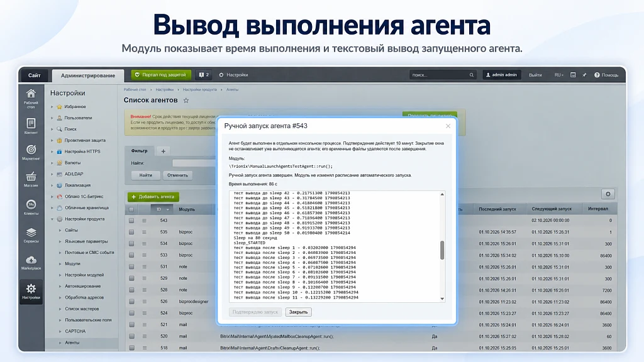Switch to Сайт tab

(34, 75)
